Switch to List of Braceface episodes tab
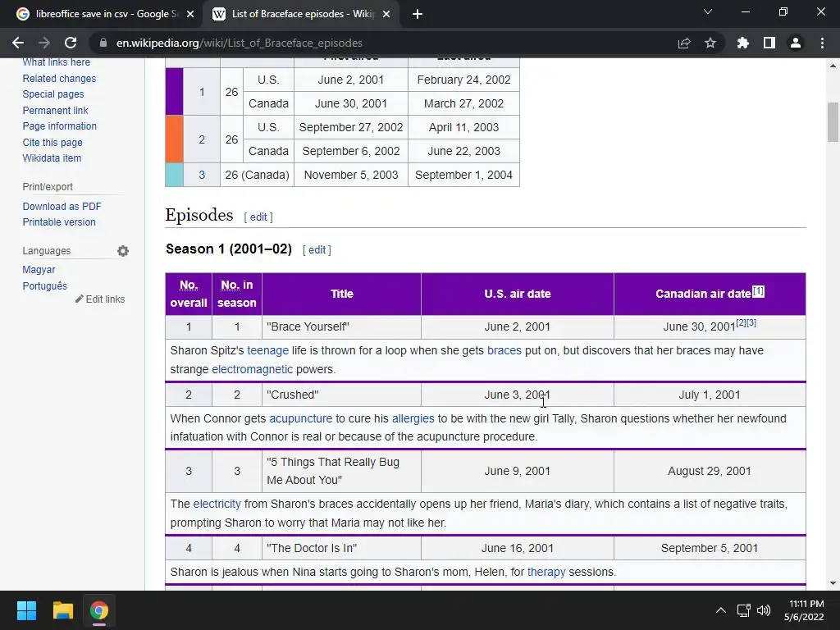The height and width of the screenshot is (630, 840). (x=303, y=14)
